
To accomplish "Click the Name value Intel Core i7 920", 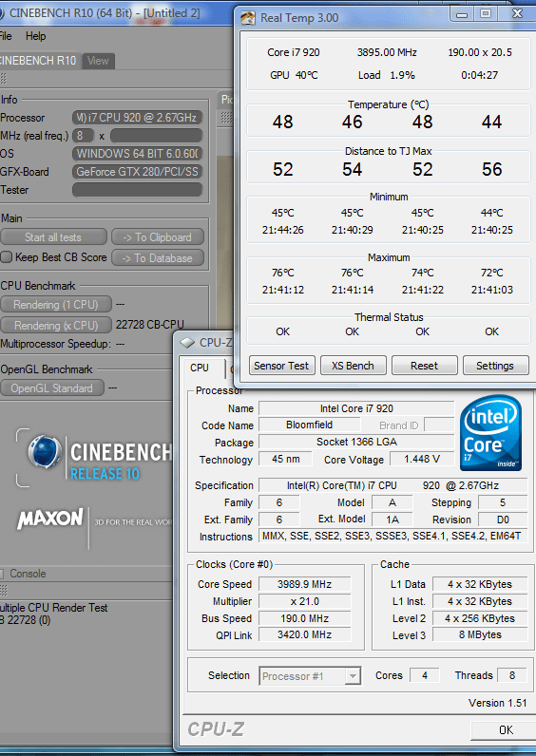I will [x=356, y=408].
